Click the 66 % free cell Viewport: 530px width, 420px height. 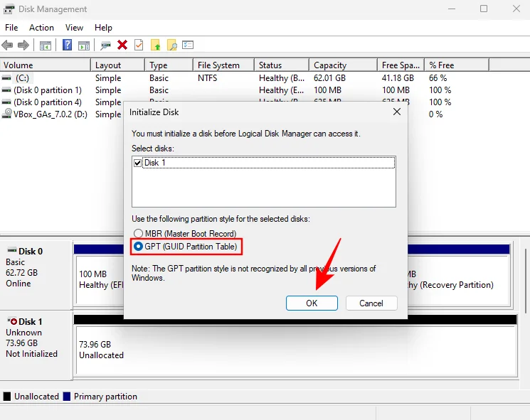pyautogui.click(x=438, y=78)
